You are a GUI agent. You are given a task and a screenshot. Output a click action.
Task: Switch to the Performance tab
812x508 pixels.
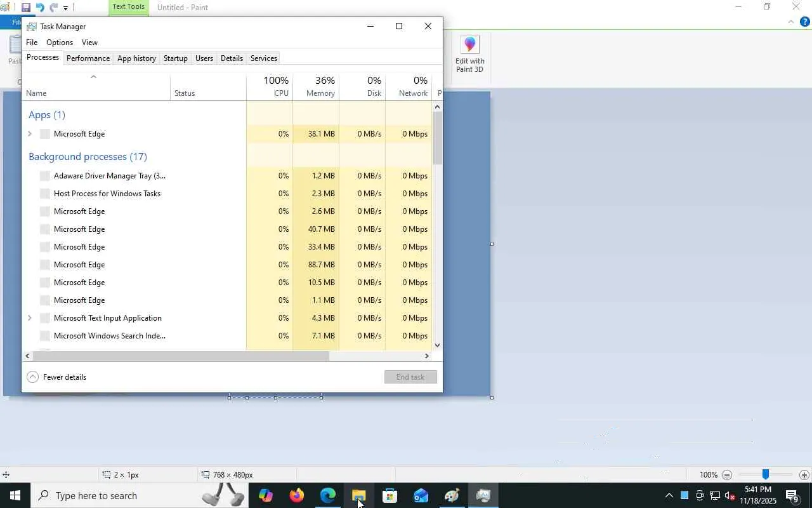[88, 58]
